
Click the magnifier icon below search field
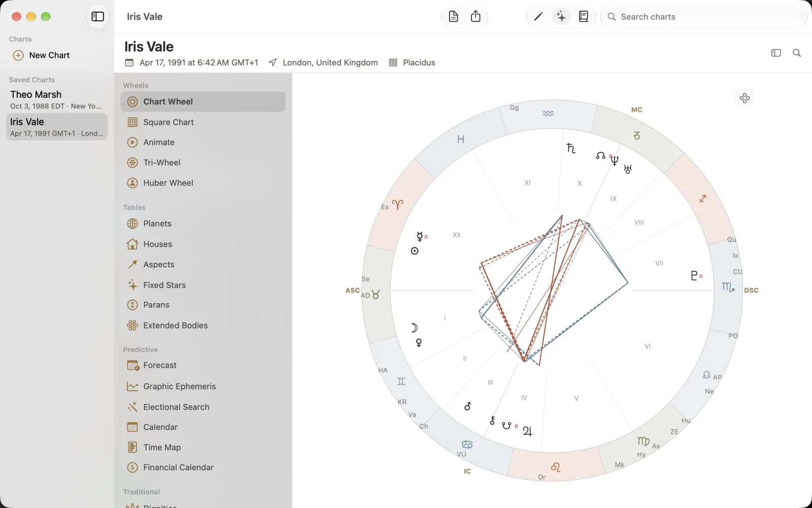(797, 53)
